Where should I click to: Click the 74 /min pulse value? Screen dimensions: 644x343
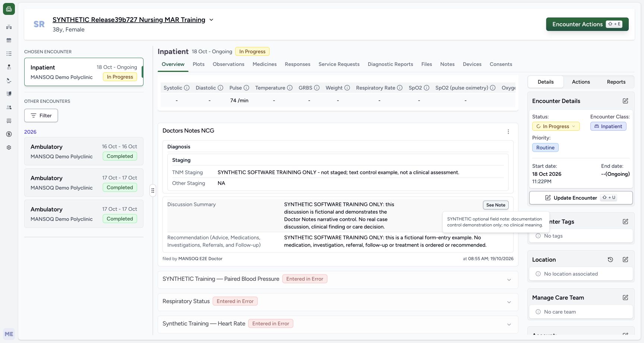click(239, 101)
